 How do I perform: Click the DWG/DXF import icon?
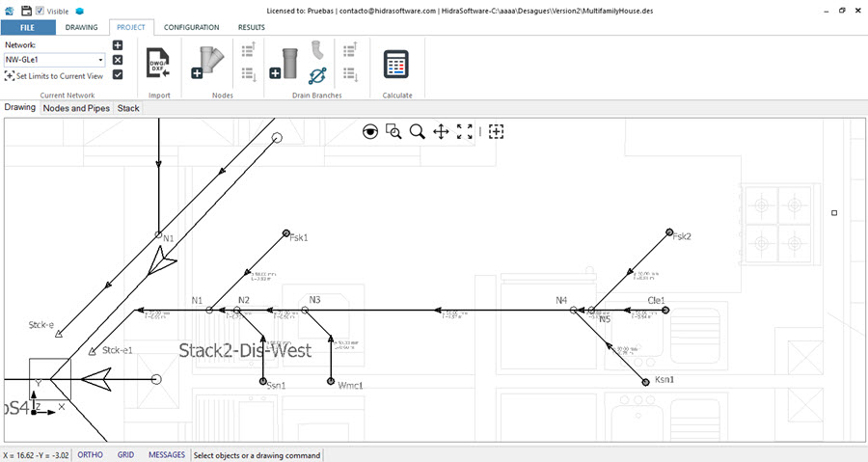[x=158, y=65]
